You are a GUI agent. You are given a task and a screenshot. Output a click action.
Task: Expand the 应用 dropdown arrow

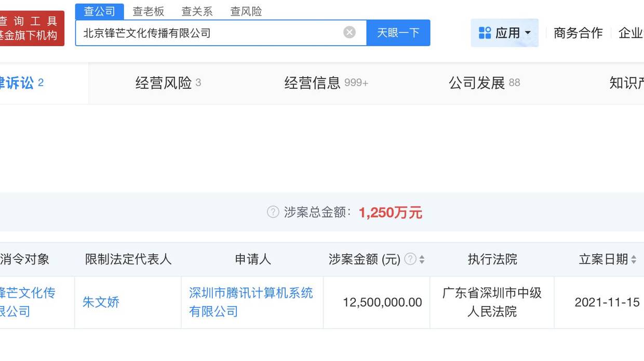(x=528, y=33)
